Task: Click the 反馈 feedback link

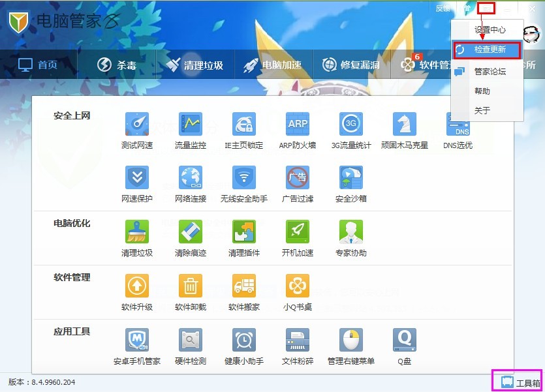Action: coord(443,8)
